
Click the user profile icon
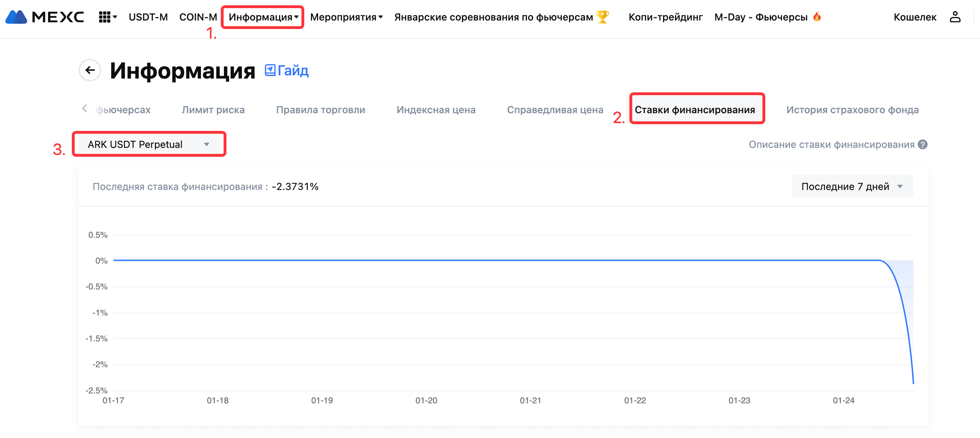tap(955, 17)
